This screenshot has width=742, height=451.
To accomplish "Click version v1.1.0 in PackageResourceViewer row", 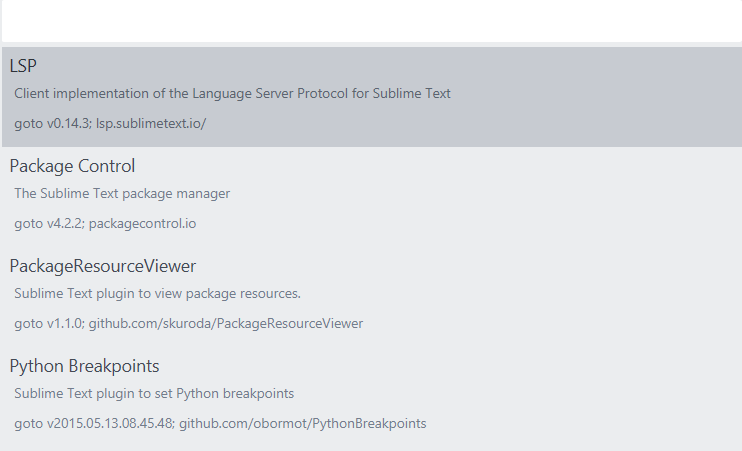I will 65,324.
